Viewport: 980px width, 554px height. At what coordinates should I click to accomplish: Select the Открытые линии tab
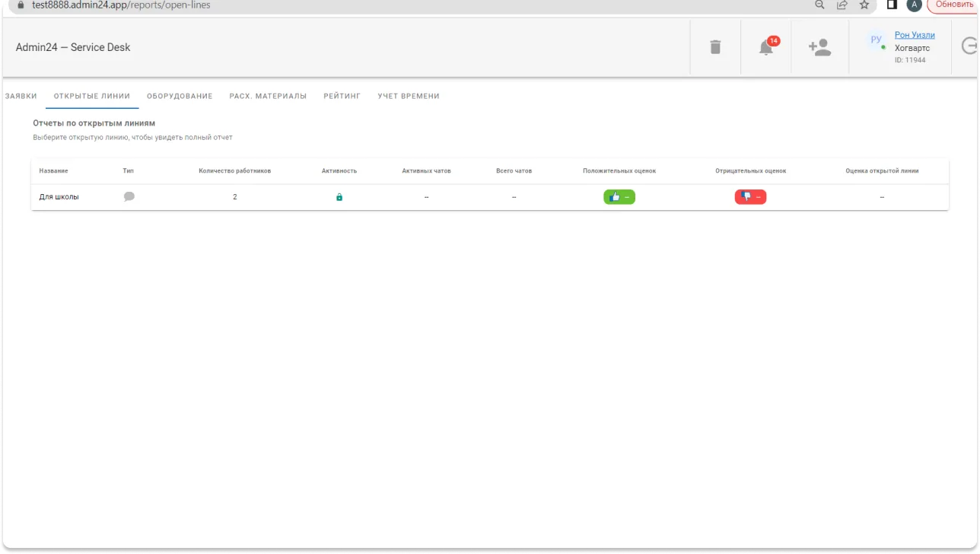coord(92,96)
